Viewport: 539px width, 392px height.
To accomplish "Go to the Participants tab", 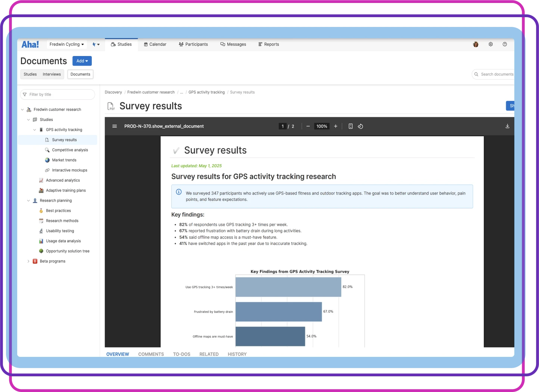I will [x=193, y=44].
